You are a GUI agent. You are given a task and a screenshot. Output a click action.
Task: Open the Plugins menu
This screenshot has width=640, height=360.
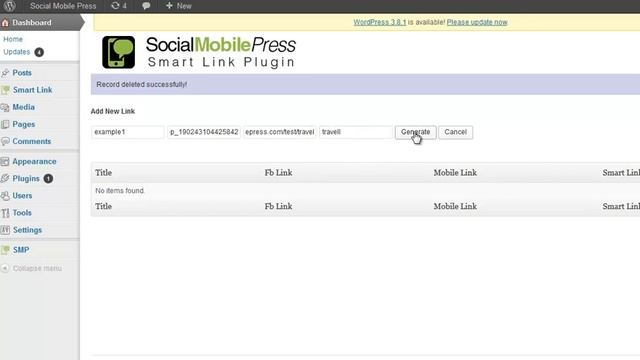tap(26, 179)
